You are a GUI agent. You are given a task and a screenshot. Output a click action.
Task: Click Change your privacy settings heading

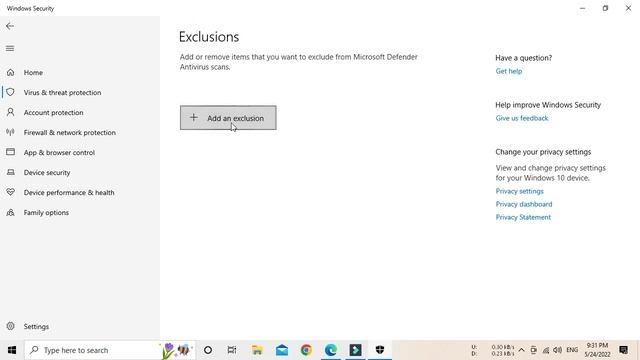tap(543, 152)
